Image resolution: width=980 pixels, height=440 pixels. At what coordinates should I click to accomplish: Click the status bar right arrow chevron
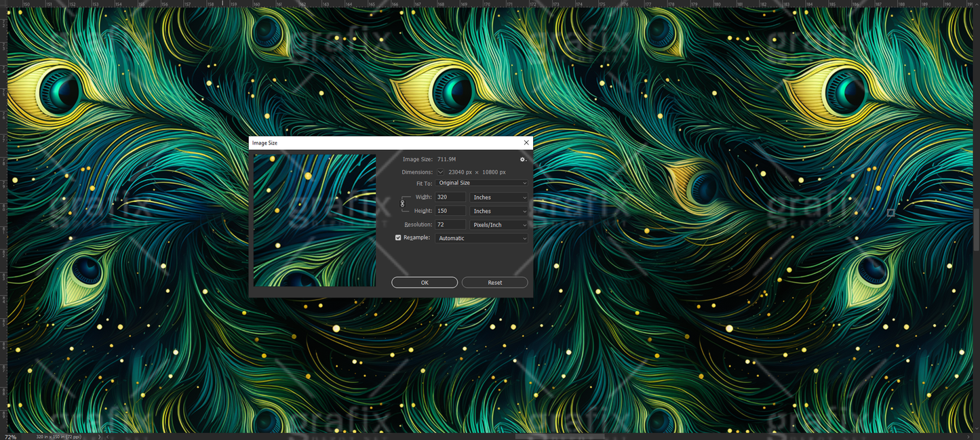pos(99,437)
